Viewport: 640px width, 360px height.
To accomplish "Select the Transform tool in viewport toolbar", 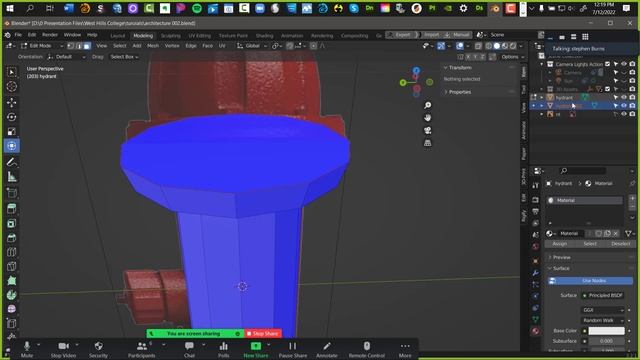I will coord(12,146).
